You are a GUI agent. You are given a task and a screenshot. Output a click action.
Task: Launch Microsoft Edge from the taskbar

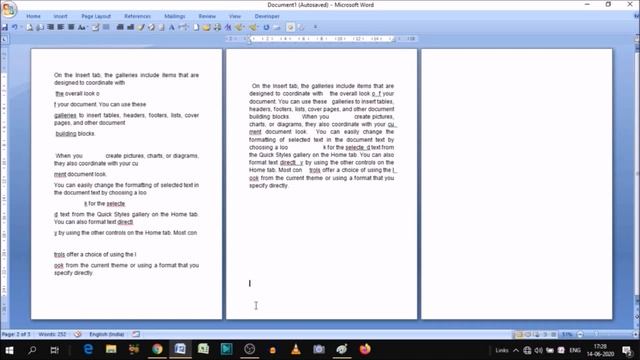pyautogui.click(x=88, y=349)
